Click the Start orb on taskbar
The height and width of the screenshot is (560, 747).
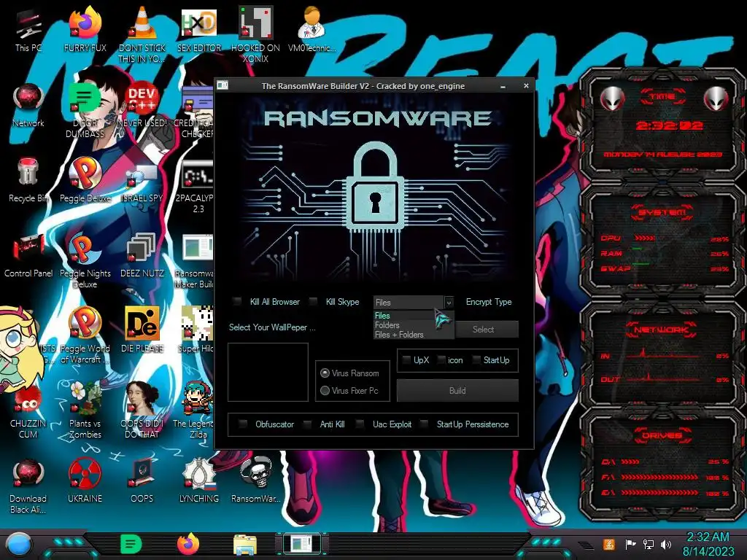click(x=19, y=545)
